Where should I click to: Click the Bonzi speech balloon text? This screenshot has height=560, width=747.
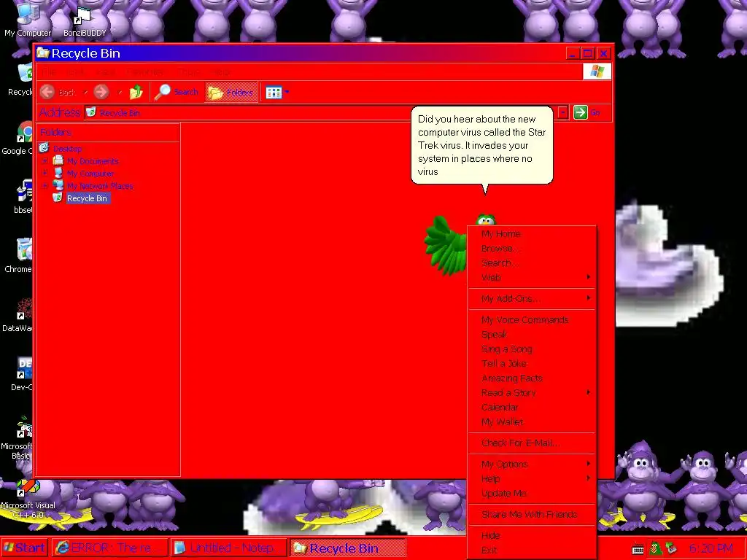[x=481, y=145]
